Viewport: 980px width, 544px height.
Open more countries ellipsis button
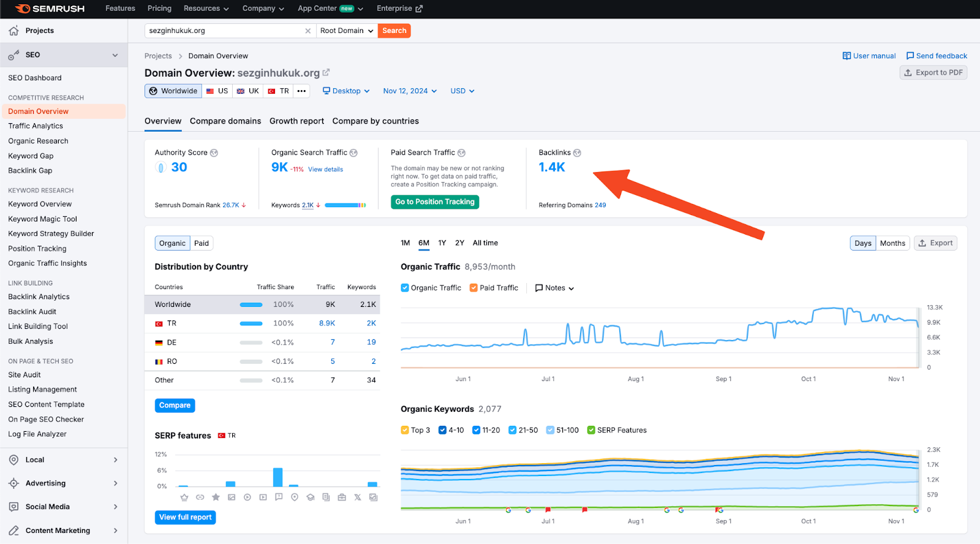click(301, 91)
